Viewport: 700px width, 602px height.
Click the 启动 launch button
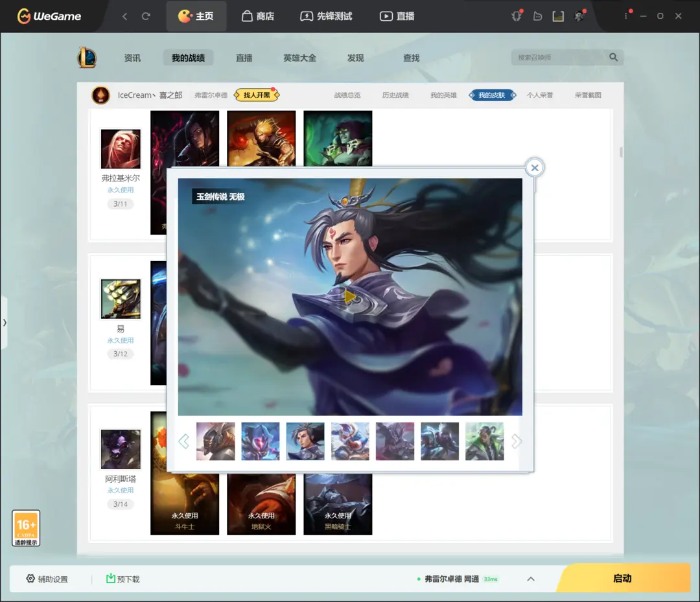[x=622, y=579]
